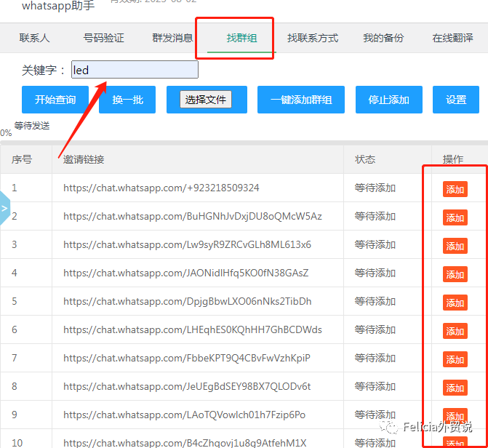The height and width of the screenshot is (448, 488).
Task: Click the 序号 column header
Action: pos(22,159)
